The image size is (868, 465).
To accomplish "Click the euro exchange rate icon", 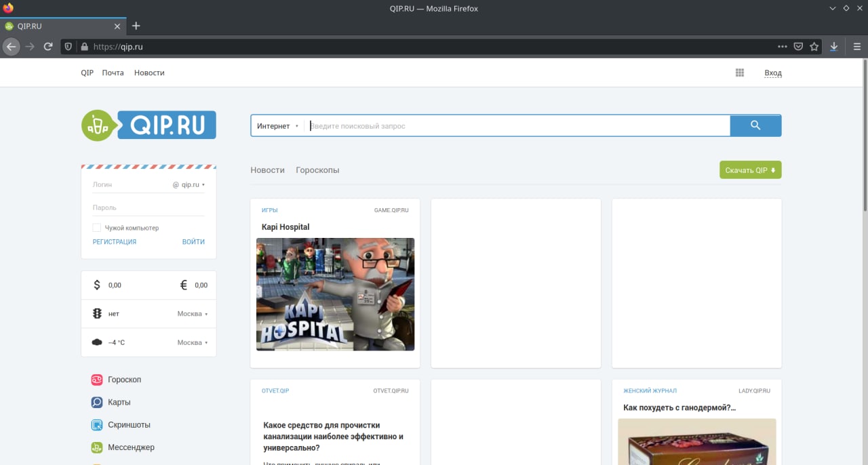I will coord(184,285).
